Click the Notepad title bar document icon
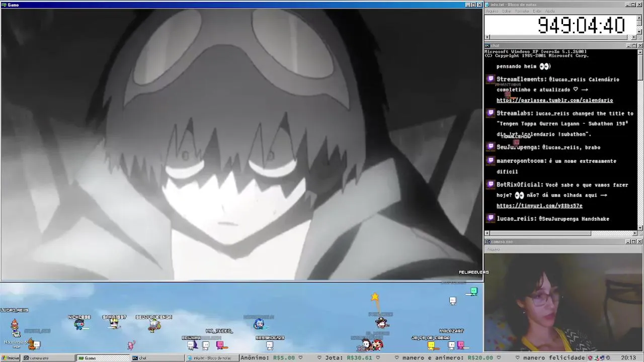 pyautogui.click(x=488, y=5)
